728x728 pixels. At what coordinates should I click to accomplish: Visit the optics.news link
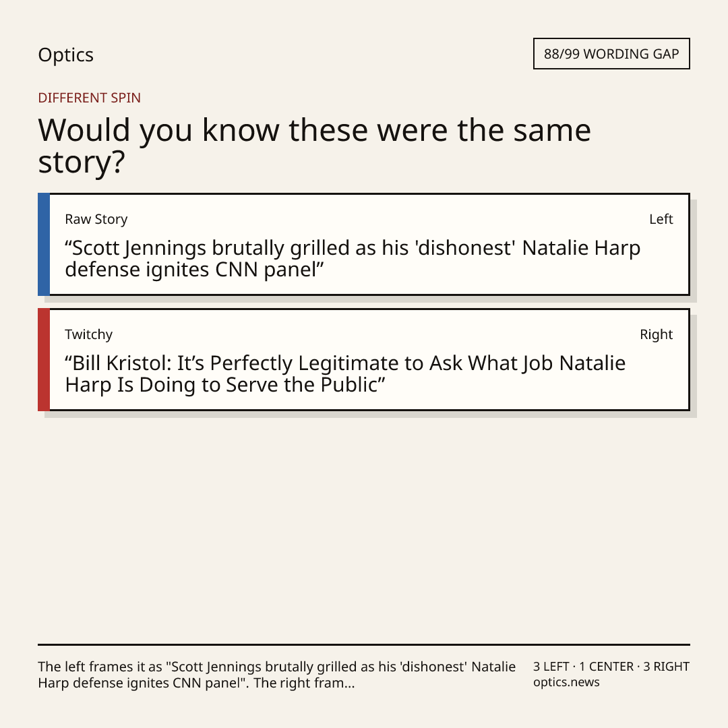coord(566,682)
